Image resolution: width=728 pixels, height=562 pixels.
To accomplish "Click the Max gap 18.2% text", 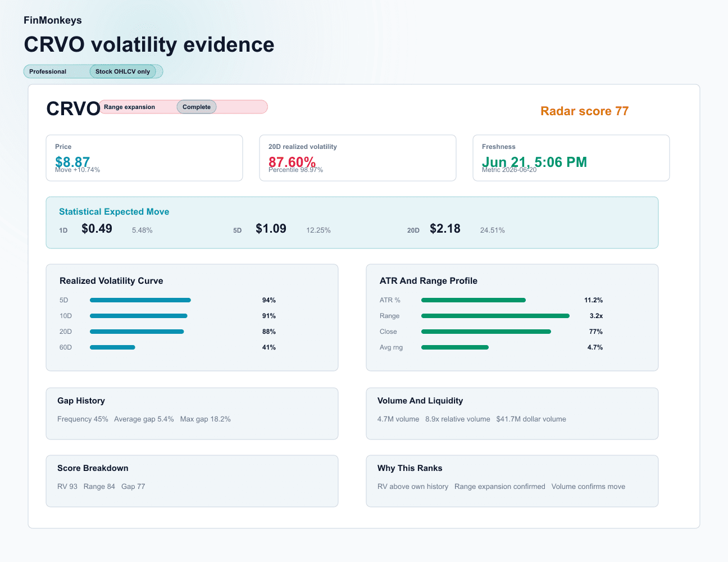I will 206,419.
